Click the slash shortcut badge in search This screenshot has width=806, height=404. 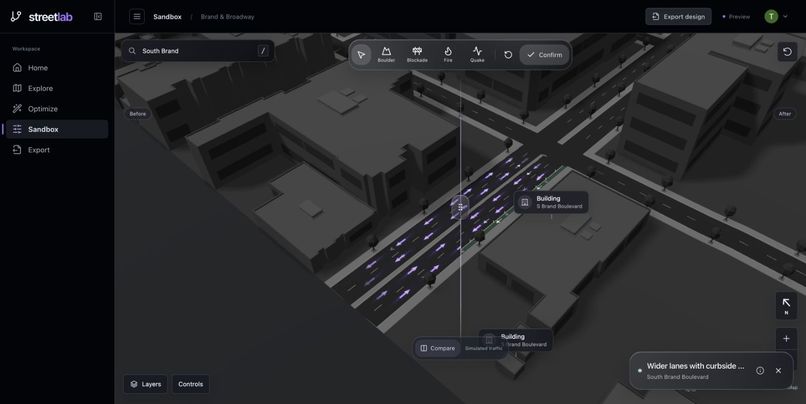click(x=263, y=51)
